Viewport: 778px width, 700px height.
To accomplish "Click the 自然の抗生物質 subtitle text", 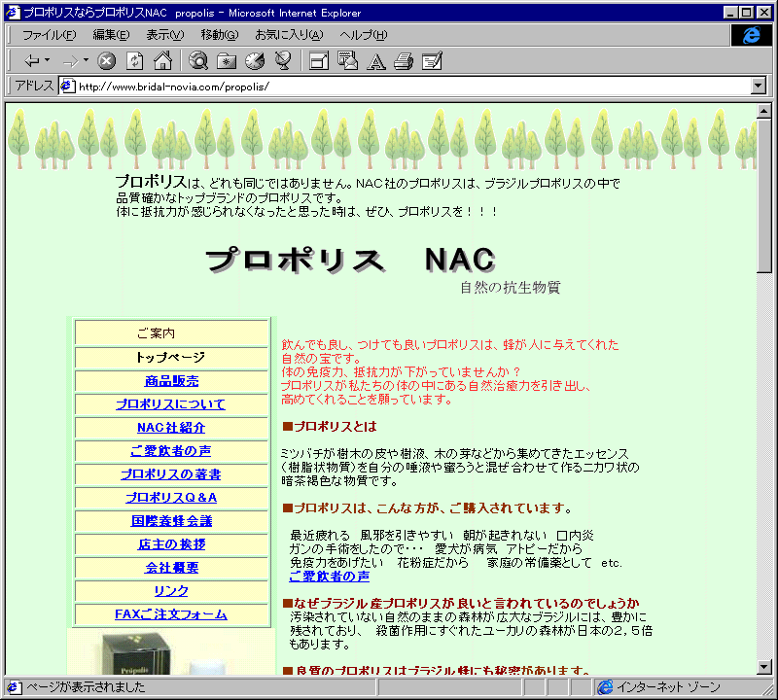I will (511, 287).
